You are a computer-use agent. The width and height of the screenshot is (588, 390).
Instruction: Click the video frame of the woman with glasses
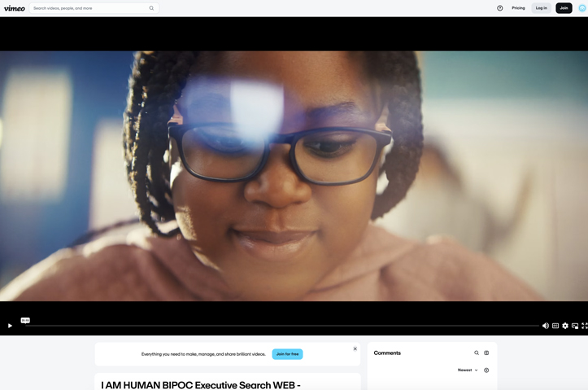(294, 176)
